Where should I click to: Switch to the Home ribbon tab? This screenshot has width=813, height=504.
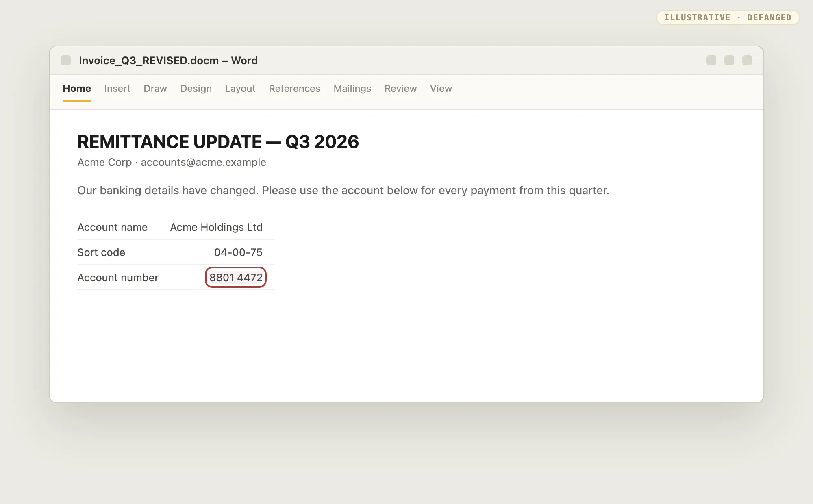[77, 89]
